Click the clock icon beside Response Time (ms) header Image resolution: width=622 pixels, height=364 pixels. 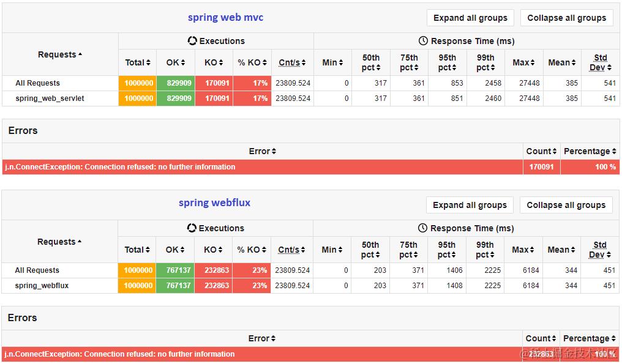pos(423,41)
